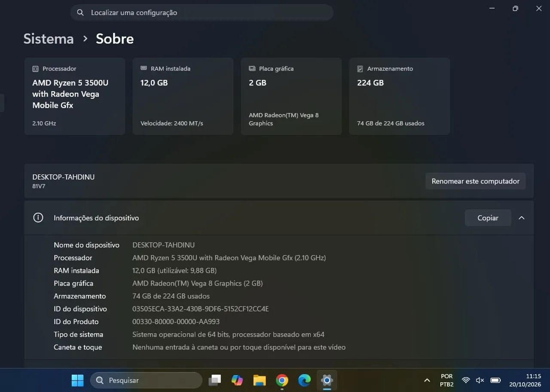Screen dimensions: 550x392
Task: Click the search magnifier icon in settings
Action: click(x=80, y=12)
